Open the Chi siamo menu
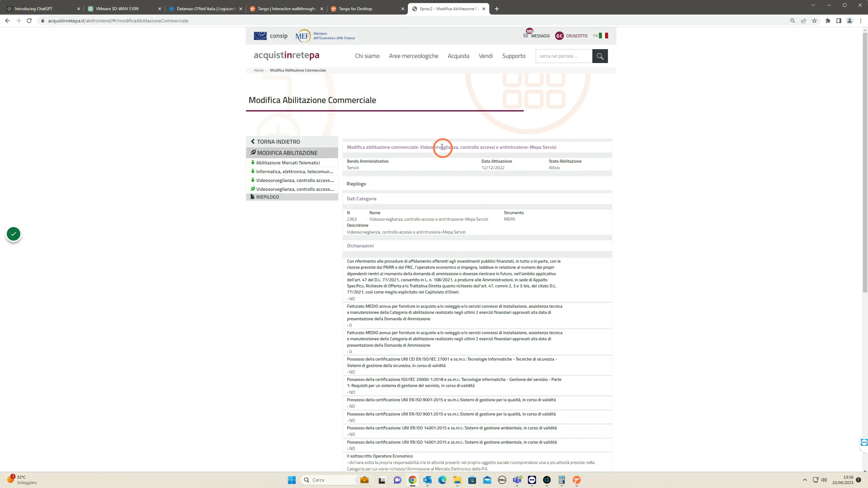 (367, 56)
